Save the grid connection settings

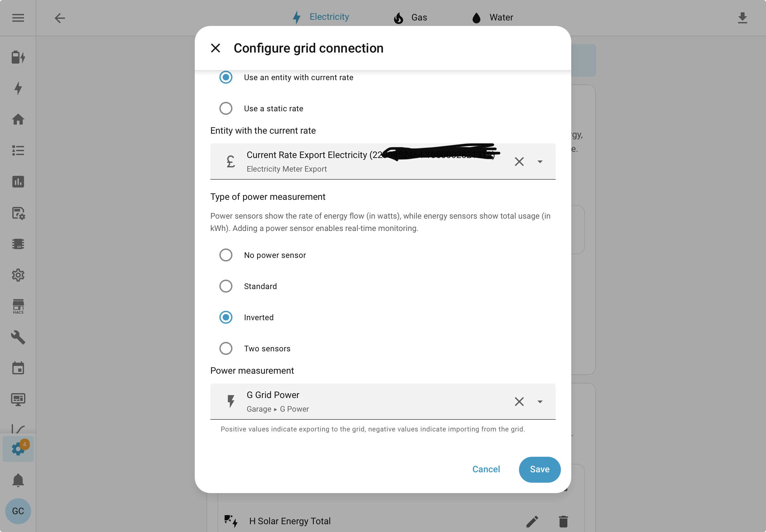pos(539,469)
